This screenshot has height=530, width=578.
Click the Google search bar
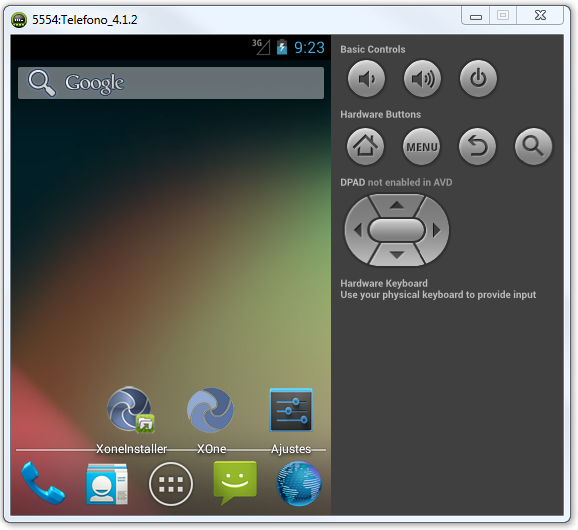[x=171, y=83]
